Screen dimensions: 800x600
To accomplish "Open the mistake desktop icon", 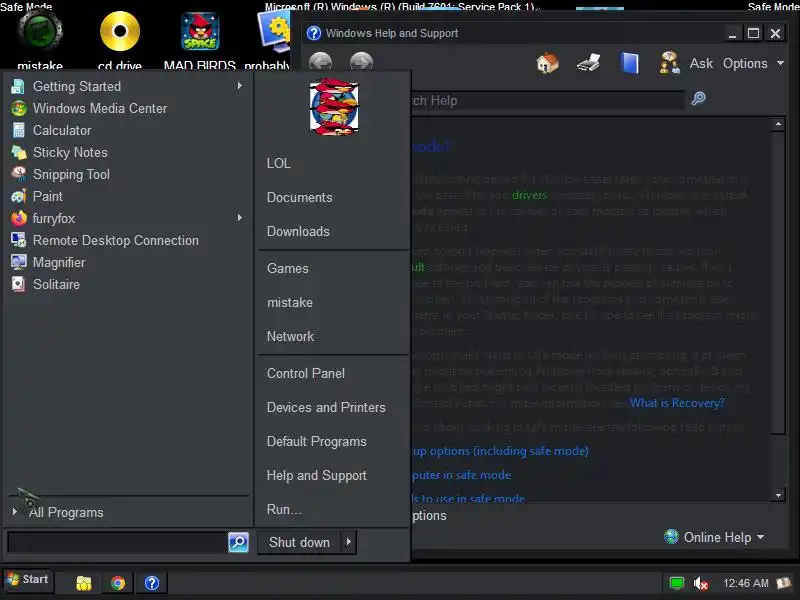I will 40,39.
